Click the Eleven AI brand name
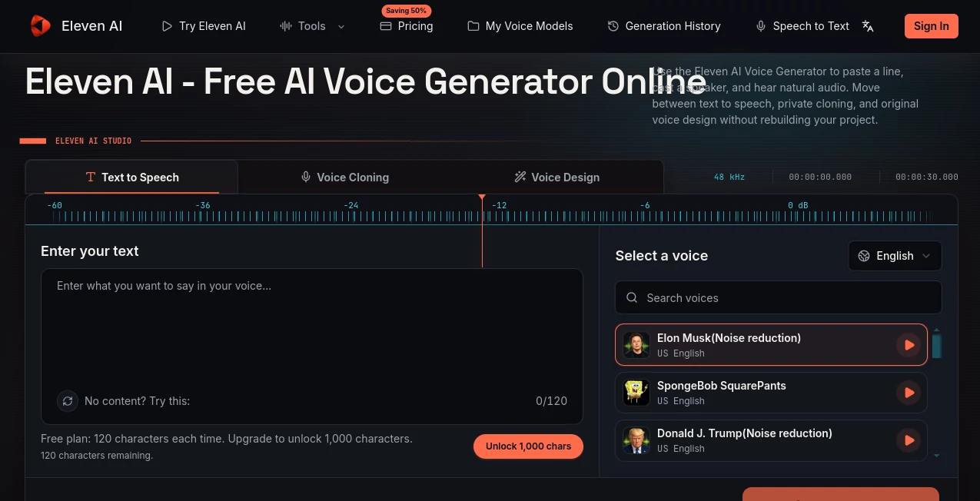Screen dimensions: 980x501 pos(91,26)
